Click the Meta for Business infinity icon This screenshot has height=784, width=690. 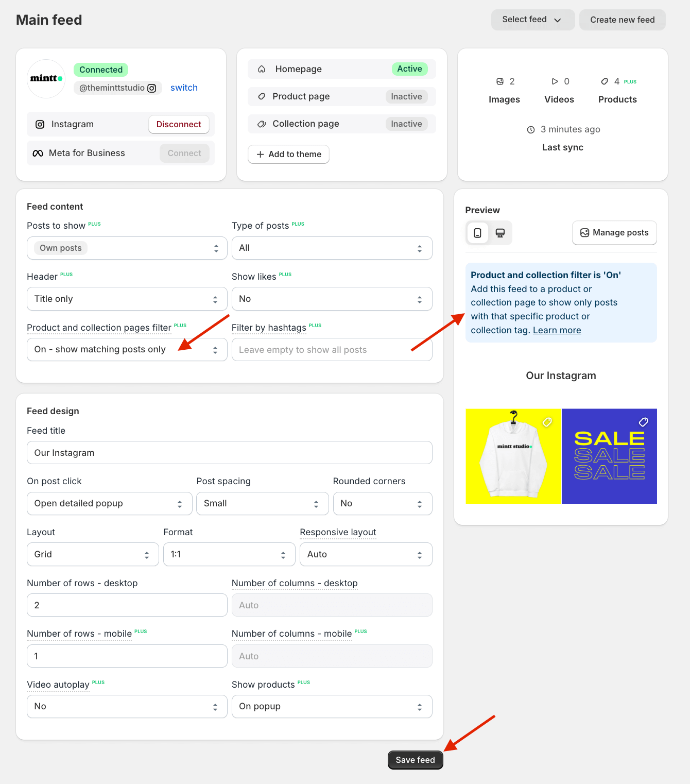[x=38, y=153]
